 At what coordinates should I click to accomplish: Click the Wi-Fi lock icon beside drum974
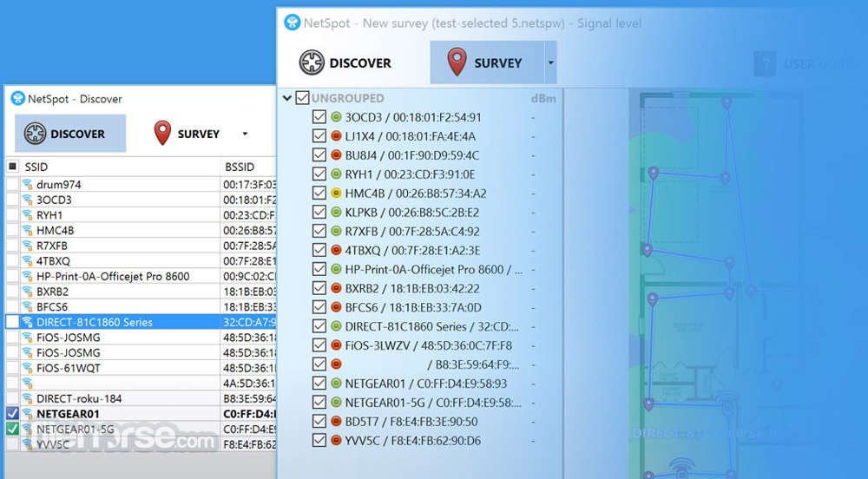tap(27, 184)
